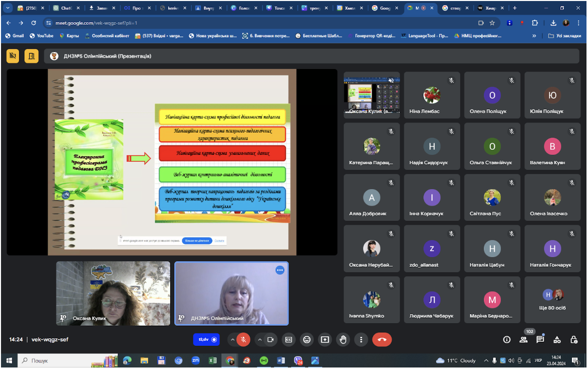Raise hand in the meeting

click(x=343, y=340)
